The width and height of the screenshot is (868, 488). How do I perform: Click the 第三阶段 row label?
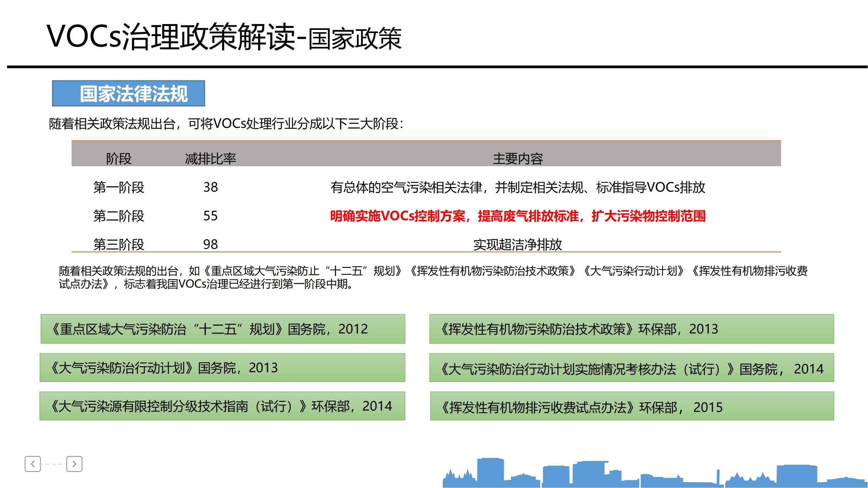pos(118,244)
